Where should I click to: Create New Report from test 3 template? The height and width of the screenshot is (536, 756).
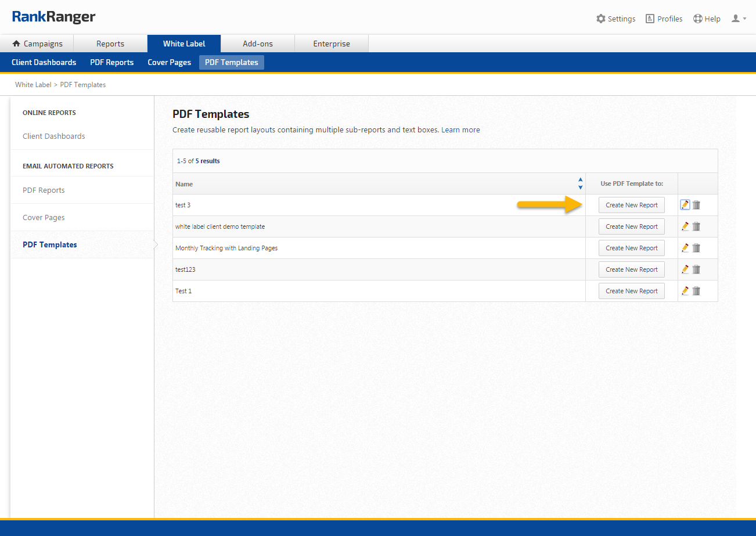[x=631, y=205]
